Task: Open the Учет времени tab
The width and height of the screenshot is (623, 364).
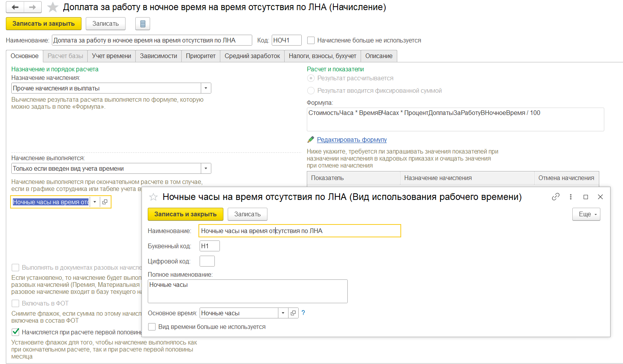Action: click(x=112, y=56)
